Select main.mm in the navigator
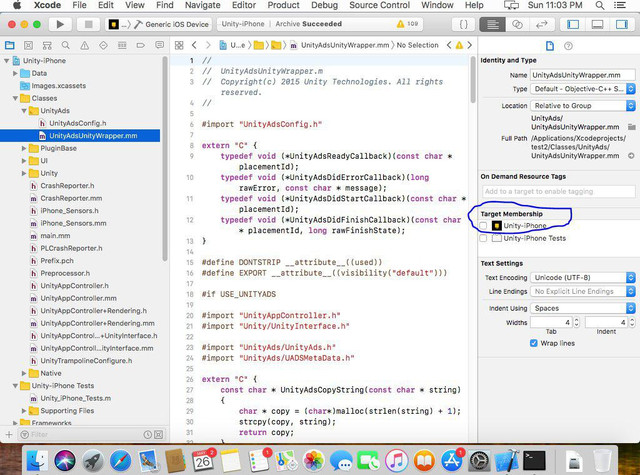The width and height of the screenshot is (640, 475). pyautogui.click(x=55, y=236)
